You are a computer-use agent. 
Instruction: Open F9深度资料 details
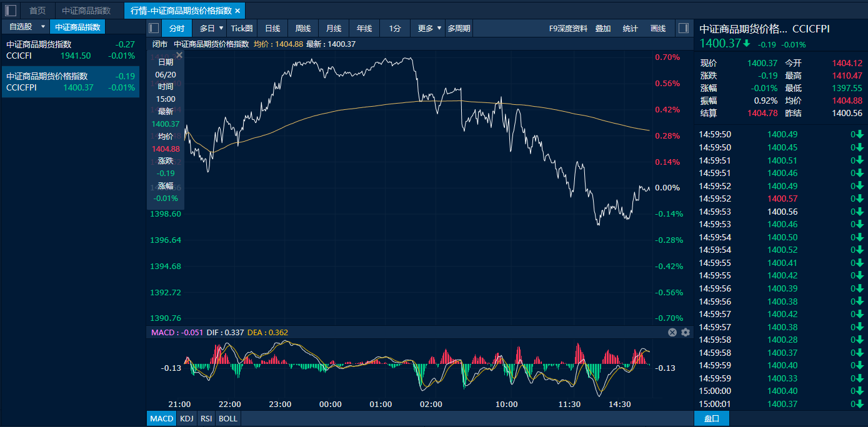(x=568, y=28)
